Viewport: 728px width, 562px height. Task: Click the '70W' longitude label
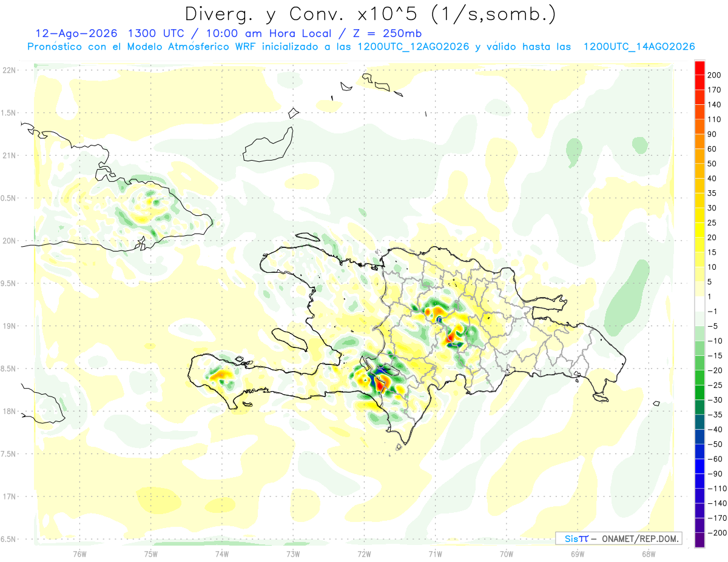(506, 554)
